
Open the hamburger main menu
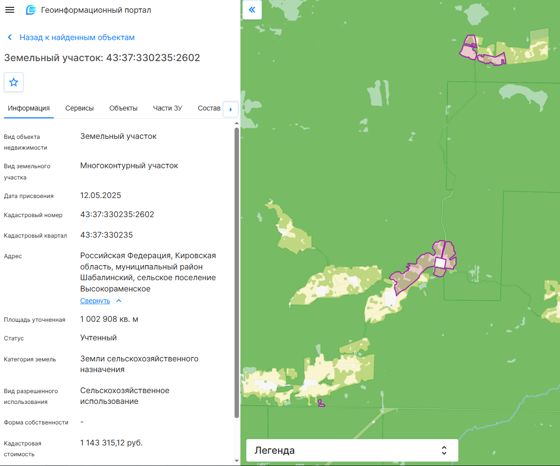(10, 10)
